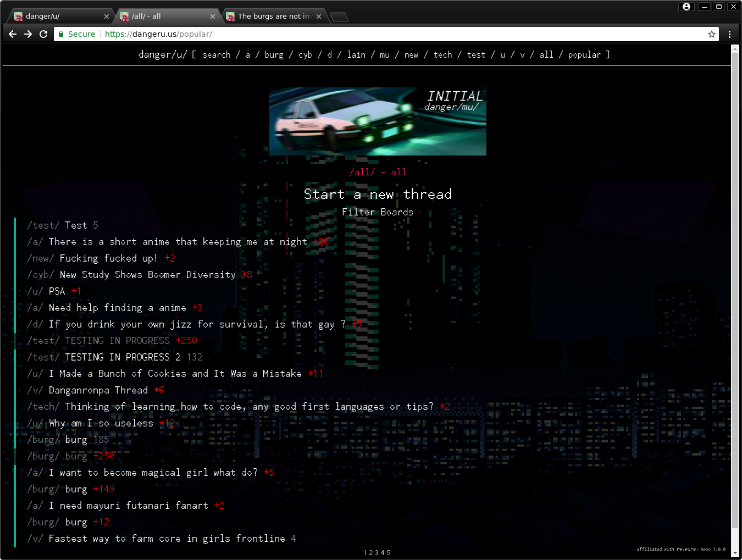Open 'New Study Shows Boomer Diversity' thread

point(147,275)
